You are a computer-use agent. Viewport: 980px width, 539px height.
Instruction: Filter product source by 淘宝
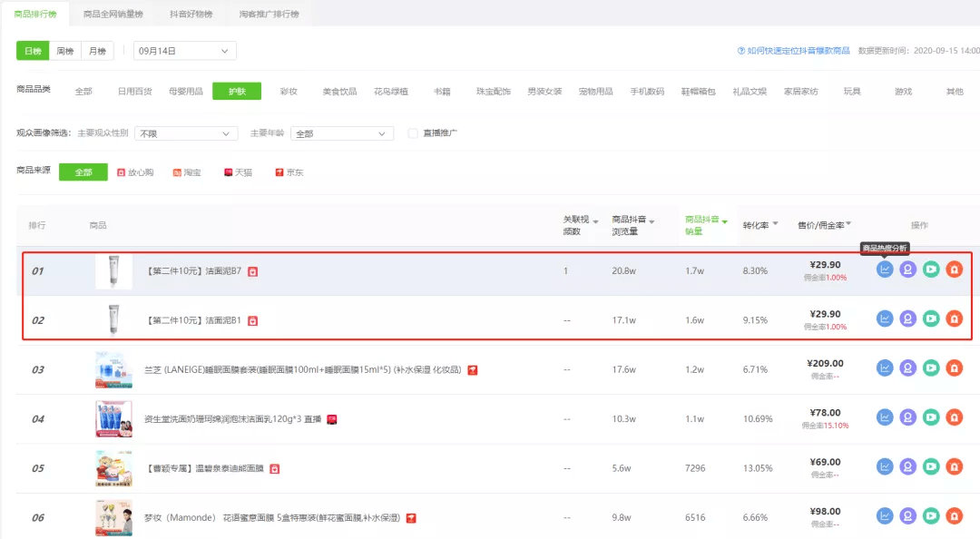pyautogui.click(x=187, y=172)
